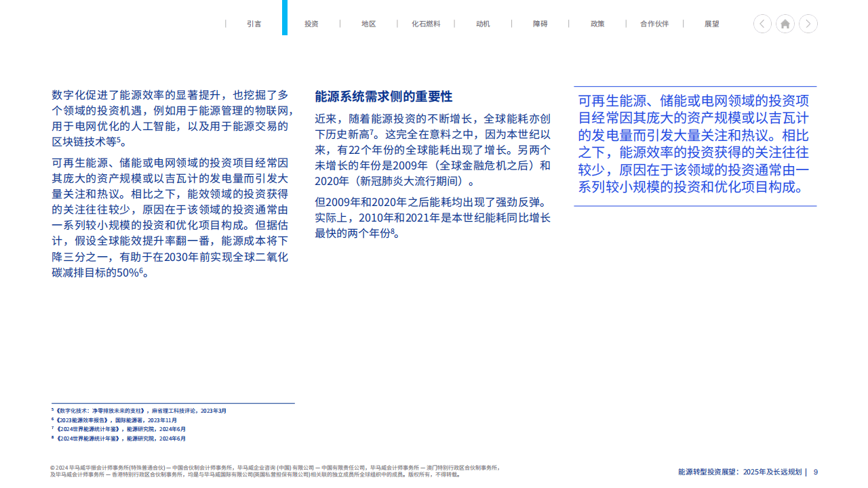Go to next page using right arrow icon

[808, 24]
